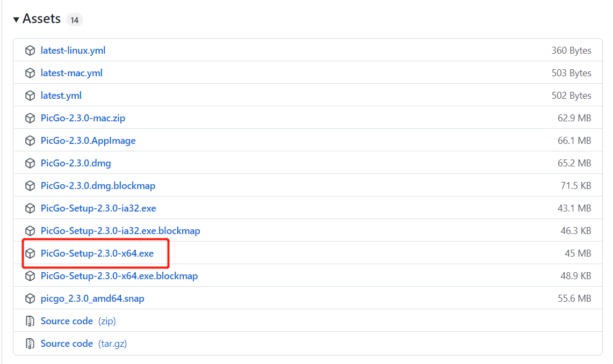
Task: Download latest-linux.yml
Action: point(73,50)
